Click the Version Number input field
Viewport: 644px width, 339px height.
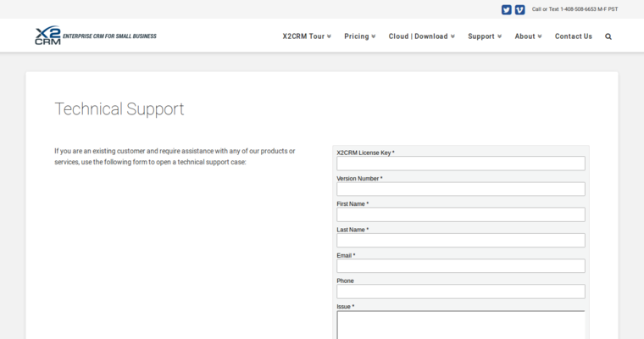click(460, 189)
